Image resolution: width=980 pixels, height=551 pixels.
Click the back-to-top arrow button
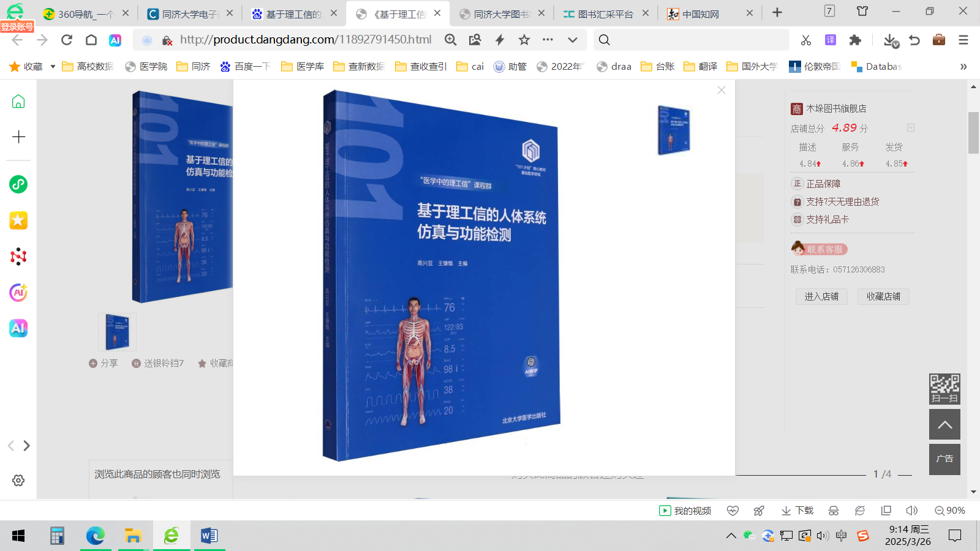click(x=944, y=424)
